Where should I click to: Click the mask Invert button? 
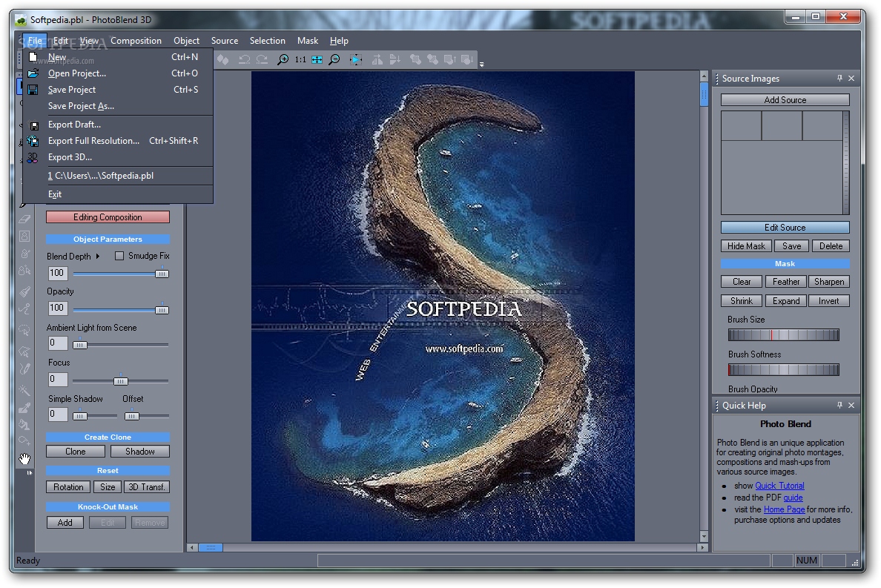[x=829, y=301]
